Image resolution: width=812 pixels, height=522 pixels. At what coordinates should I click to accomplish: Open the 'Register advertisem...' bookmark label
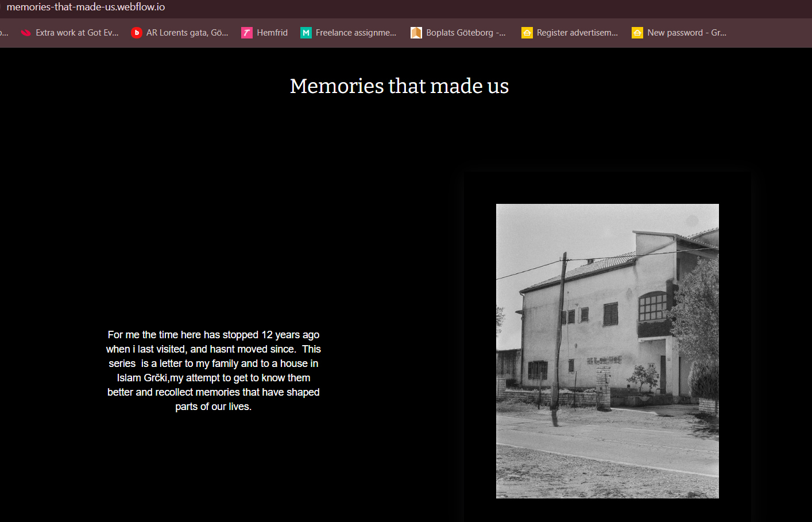coord(577,33)
